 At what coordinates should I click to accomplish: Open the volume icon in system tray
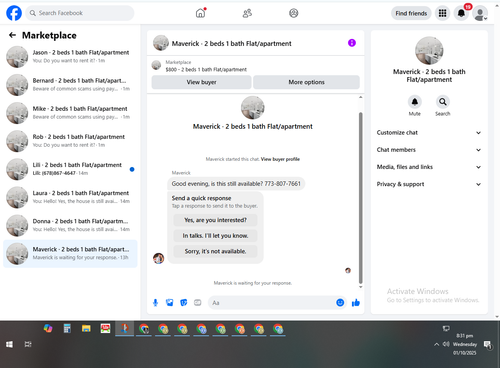pos(446,344)
